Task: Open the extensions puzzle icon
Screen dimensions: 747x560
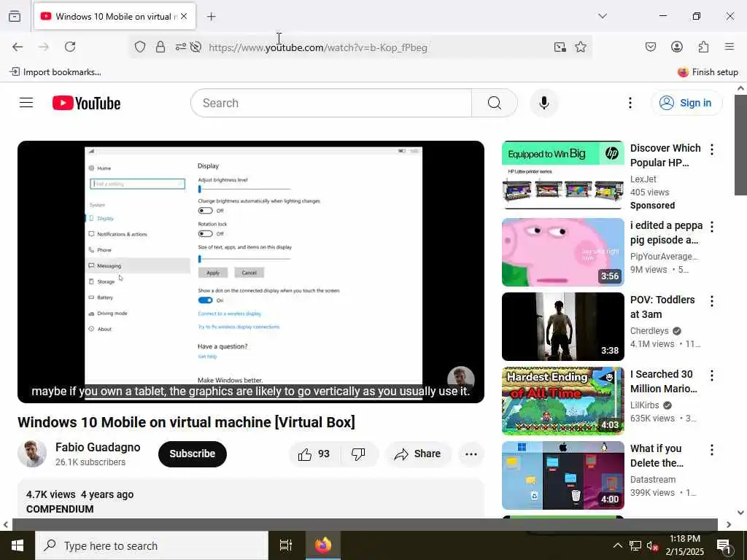Action: click(x=703, y=47)
